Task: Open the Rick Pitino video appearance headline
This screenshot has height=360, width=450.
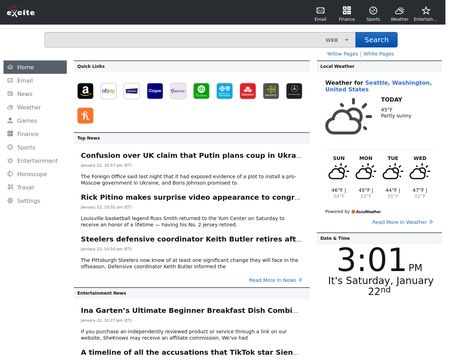Action: tap(191, 197)
